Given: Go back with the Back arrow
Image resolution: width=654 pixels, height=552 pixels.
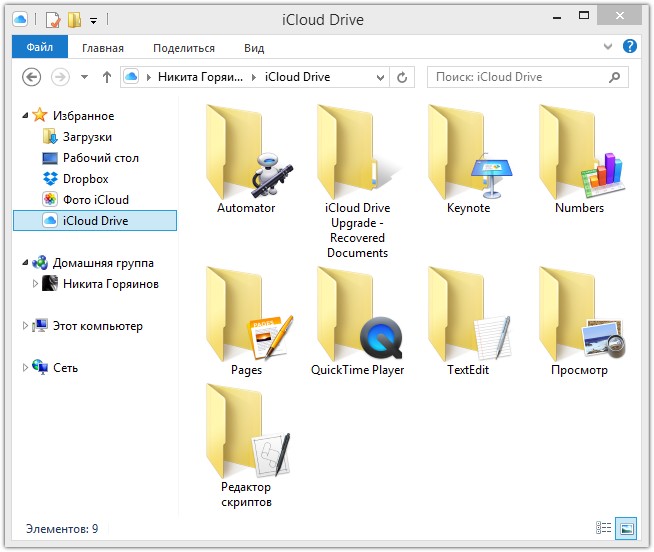Looking at the screenshot, I should point(31,77).
